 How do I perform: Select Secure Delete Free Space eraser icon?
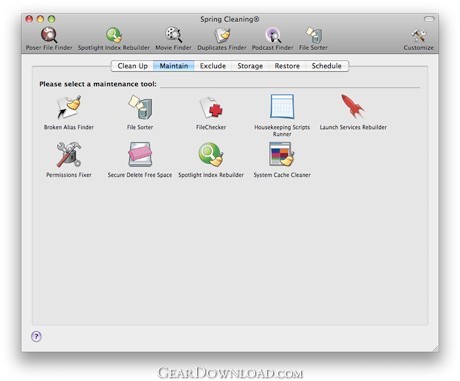(140, 155)
